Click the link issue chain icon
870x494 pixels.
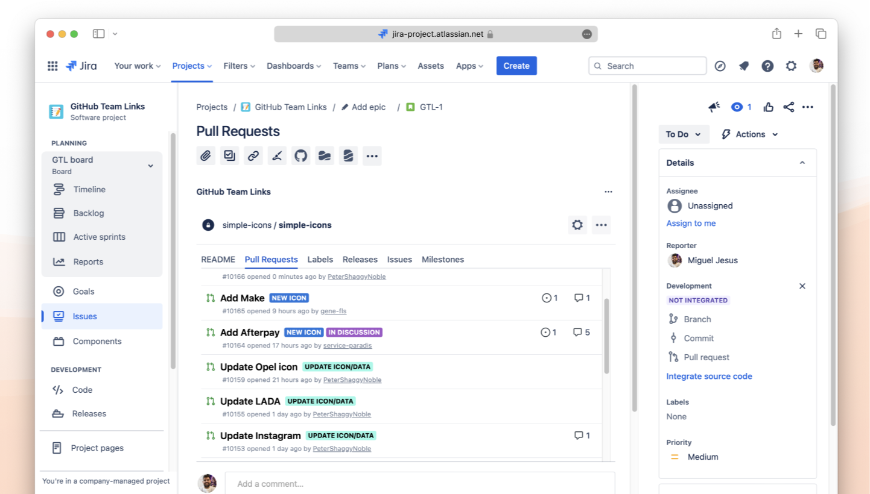(x=253, y=156)
